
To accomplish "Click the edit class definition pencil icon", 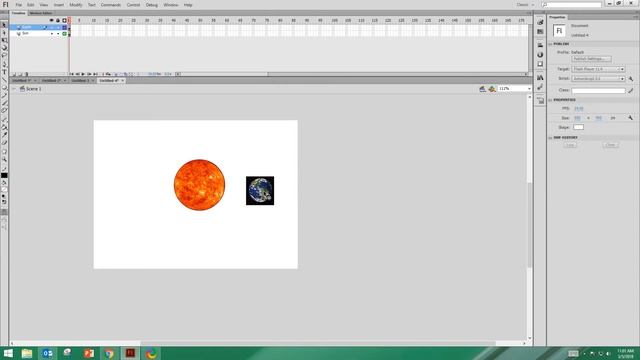I will click(x=631, y=90).
